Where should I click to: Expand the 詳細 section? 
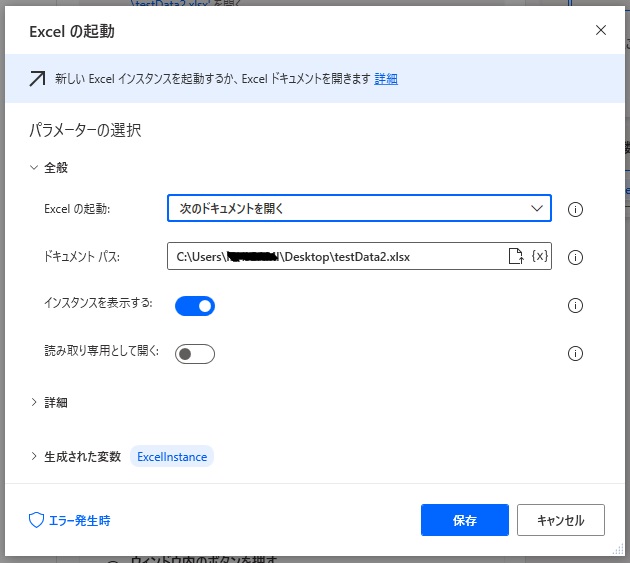(x=34, y=402)
